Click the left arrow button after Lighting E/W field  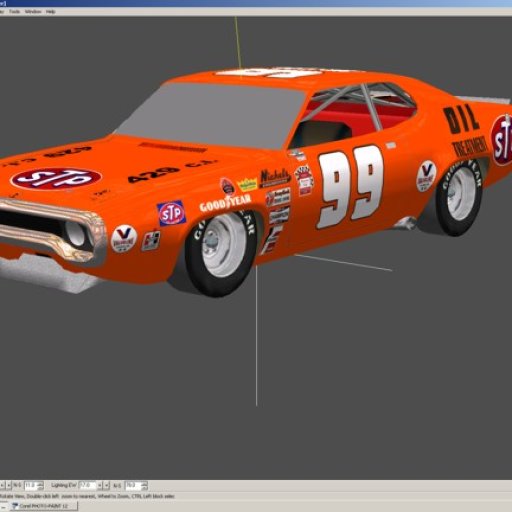pos(100,485)
